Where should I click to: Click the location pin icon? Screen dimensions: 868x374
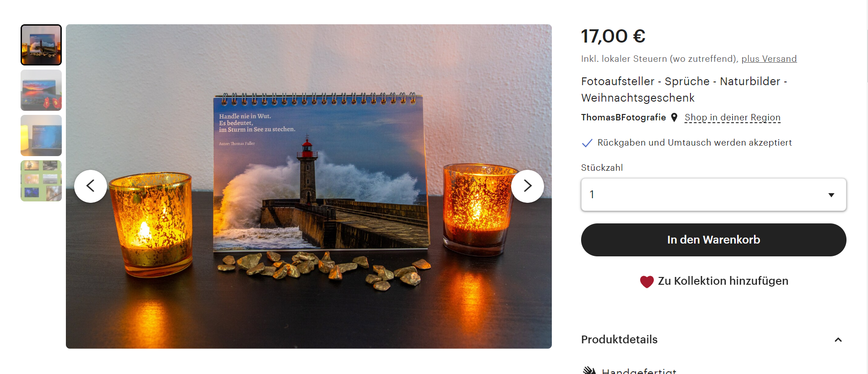pos(674,118)
